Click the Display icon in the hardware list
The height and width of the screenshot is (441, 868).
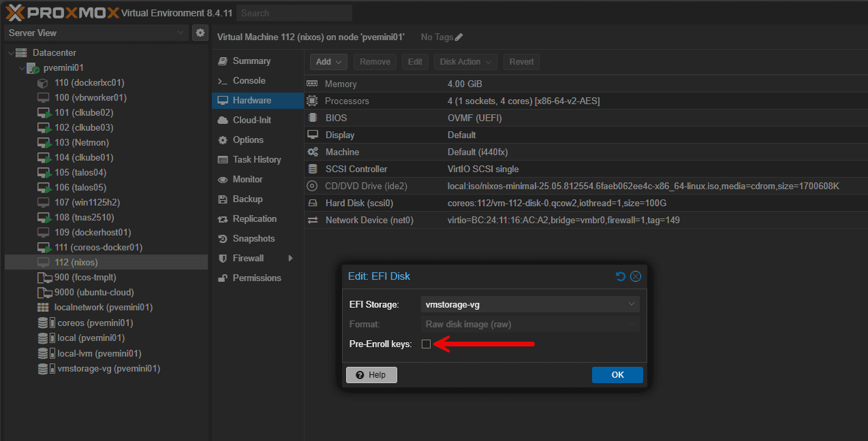click(x=313, y=134)
